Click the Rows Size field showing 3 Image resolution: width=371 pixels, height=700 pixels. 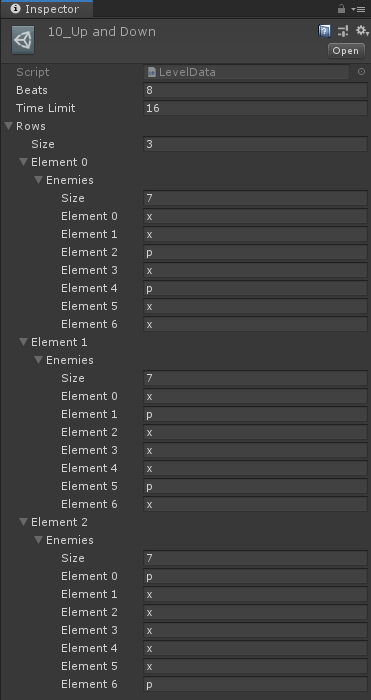[x=255, y=144]
